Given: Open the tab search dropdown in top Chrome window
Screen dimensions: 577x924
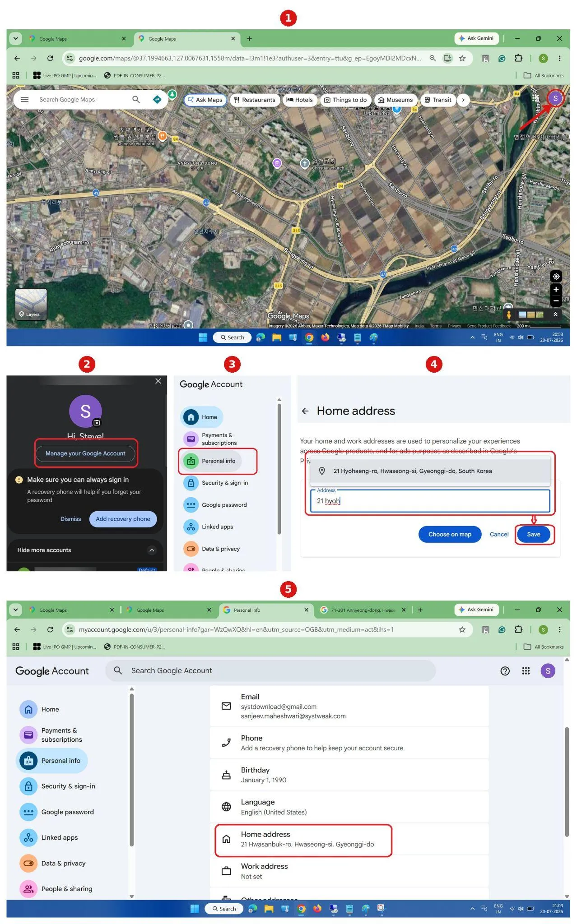Looking at the screenshot, I should (16, 38).
